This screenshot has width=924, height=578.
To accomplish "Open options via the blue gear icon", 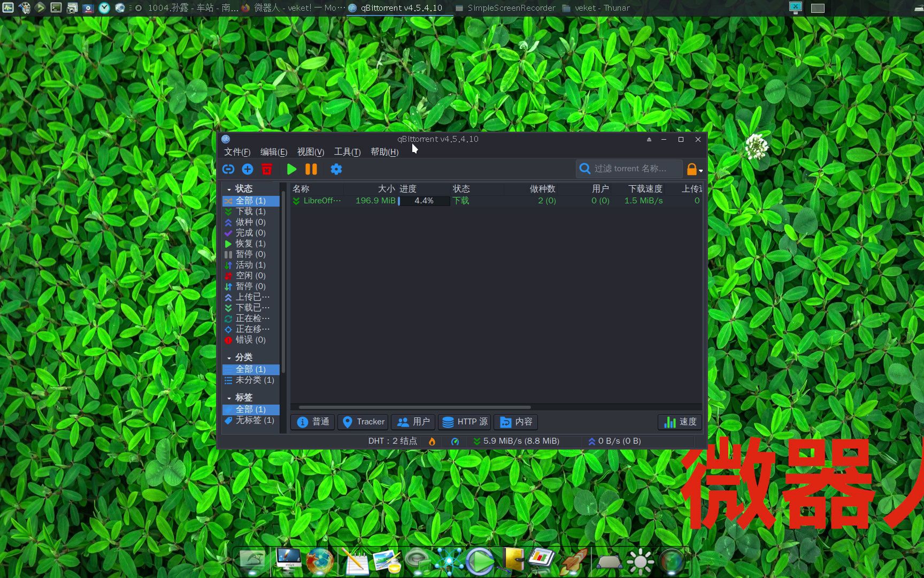I will 336,169.
